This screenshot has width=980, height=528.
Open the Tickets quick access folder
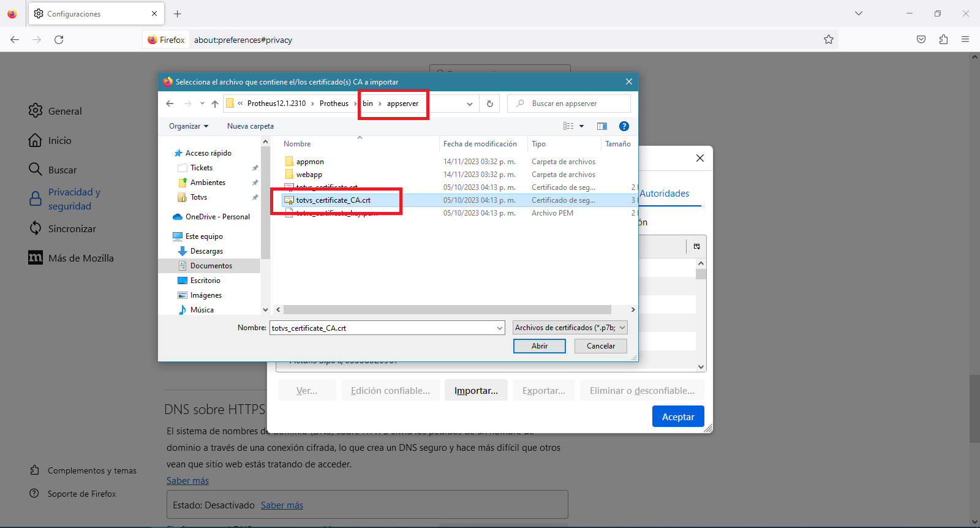tap(202, 168)
